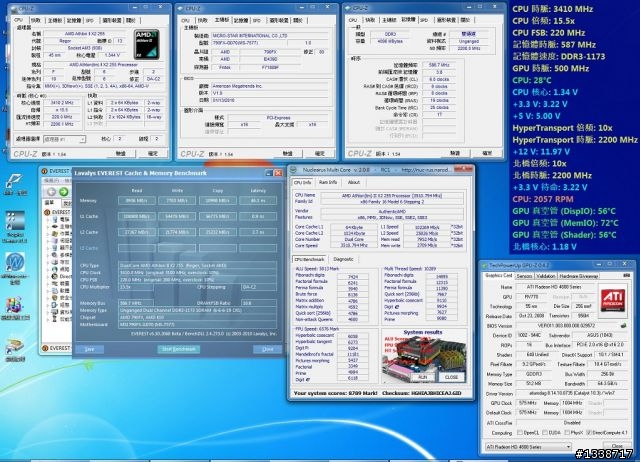The image size is (640, 462).
Task: Open 關於 tab in the CPU-Z memory window
Action: 465,20
